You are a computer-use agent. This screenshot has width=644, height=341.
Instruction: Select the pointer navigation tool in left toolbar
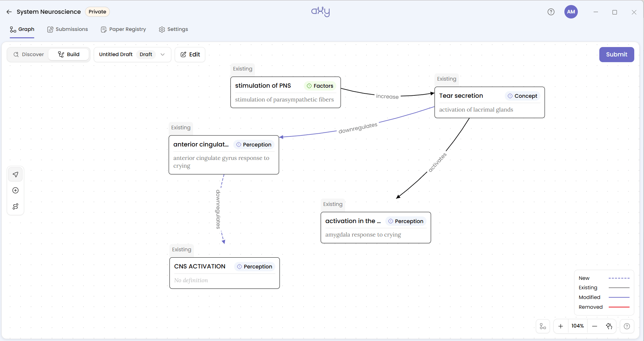(x=15, y=174)
